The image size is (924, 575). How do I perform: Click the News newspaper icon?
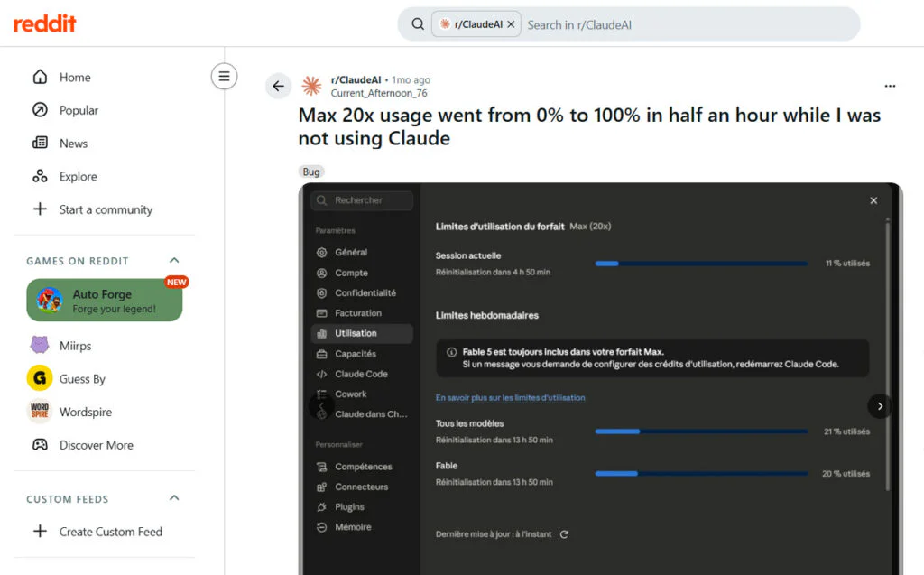tap(40, 143)
